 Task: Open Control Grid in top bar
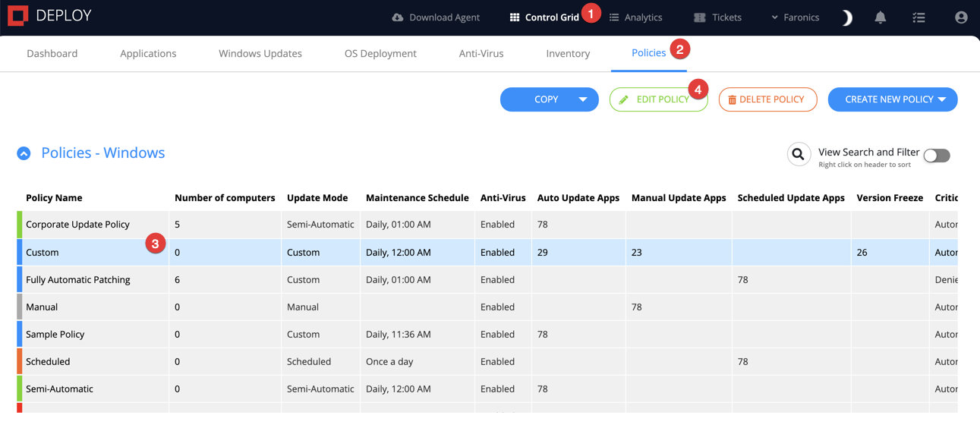pos(544,17)
